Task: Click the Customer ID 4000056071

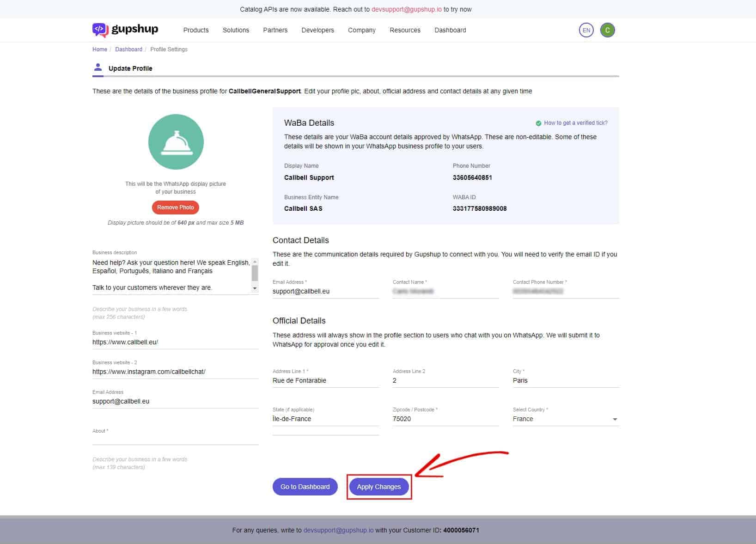Action: coord(461,530)
